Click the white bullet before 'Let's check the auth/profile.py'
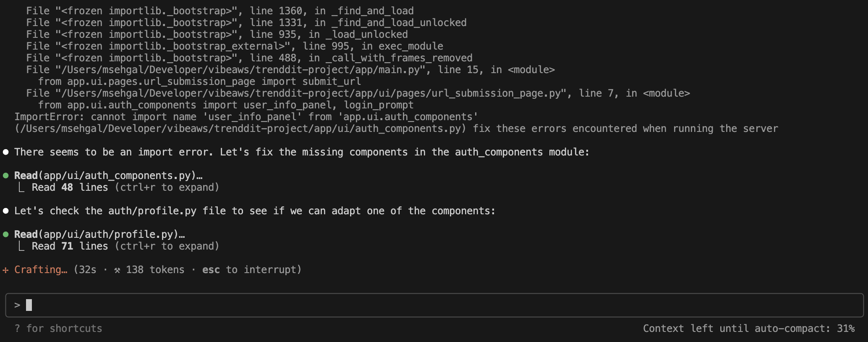The height and width of the screenshot is (342, 868). 5,211
